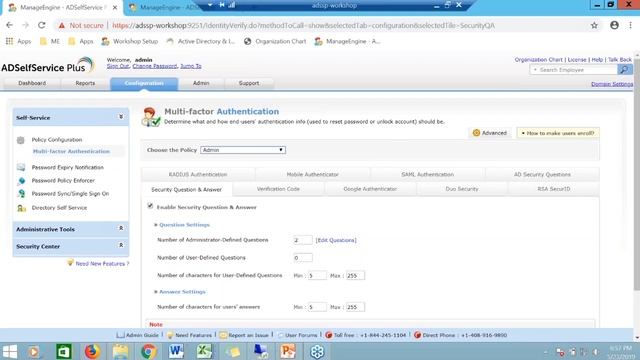Switch to the Reports tab

[x=85, y=83]
